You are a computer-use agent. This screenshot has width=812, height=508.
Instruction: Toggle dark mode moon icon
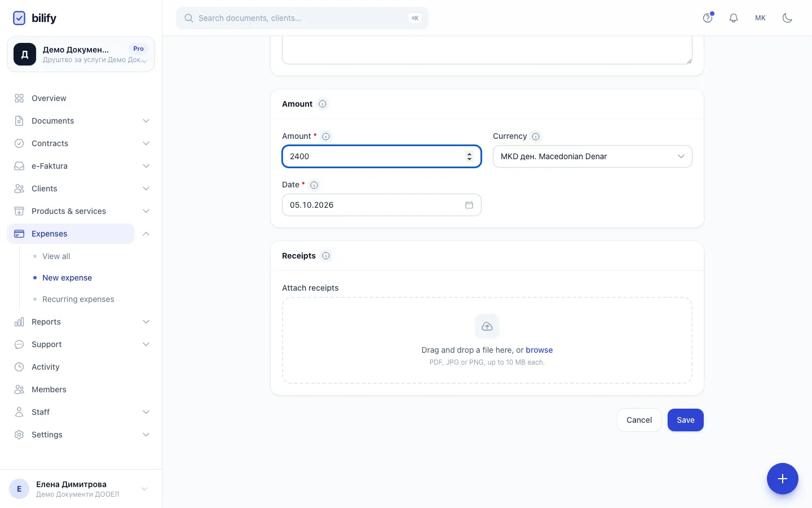788,18
